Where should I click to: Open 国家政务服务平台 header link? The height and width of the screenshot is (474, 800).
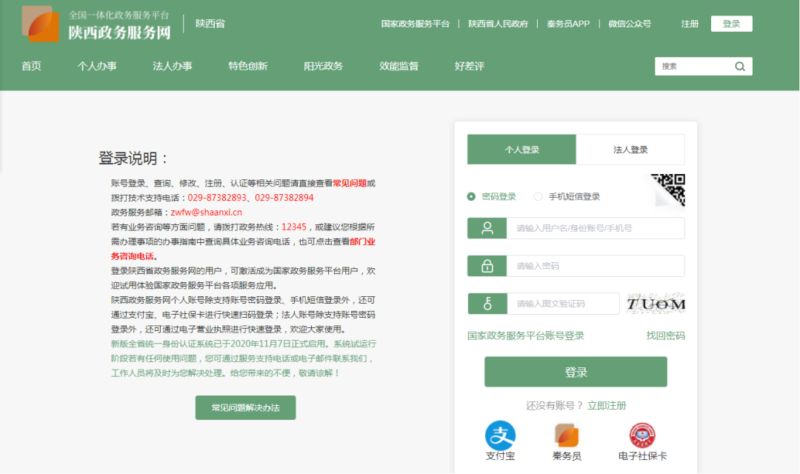pyautogui.click(x=415, y=23)
